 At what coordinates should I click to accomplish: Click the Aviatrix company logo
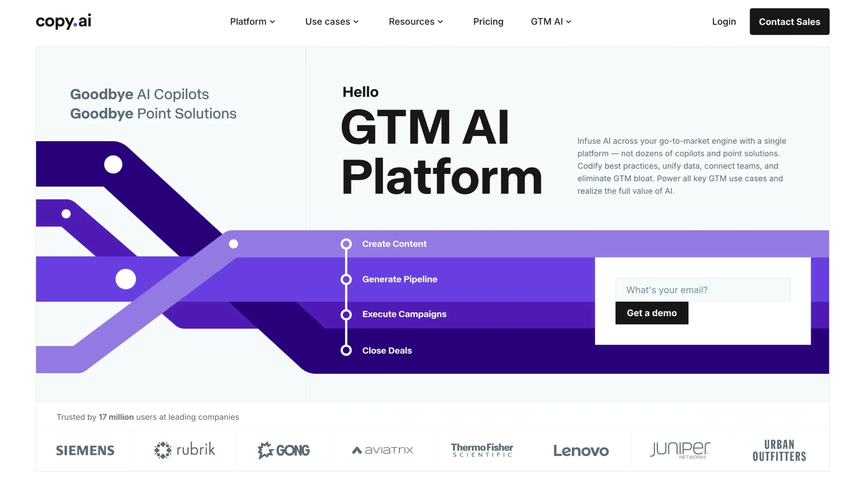pyautogui.click(x=382, y=449)
